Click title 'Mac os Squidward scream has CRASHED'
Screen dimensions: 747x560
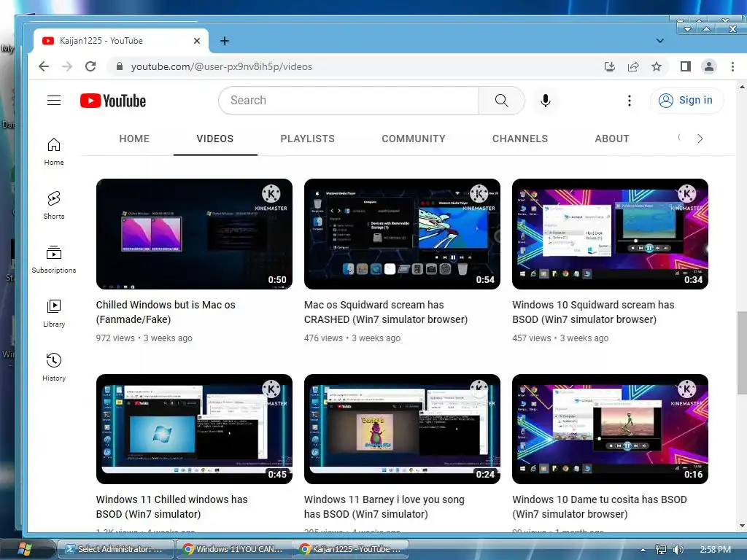pyautogui.click(x=385, y=312)
